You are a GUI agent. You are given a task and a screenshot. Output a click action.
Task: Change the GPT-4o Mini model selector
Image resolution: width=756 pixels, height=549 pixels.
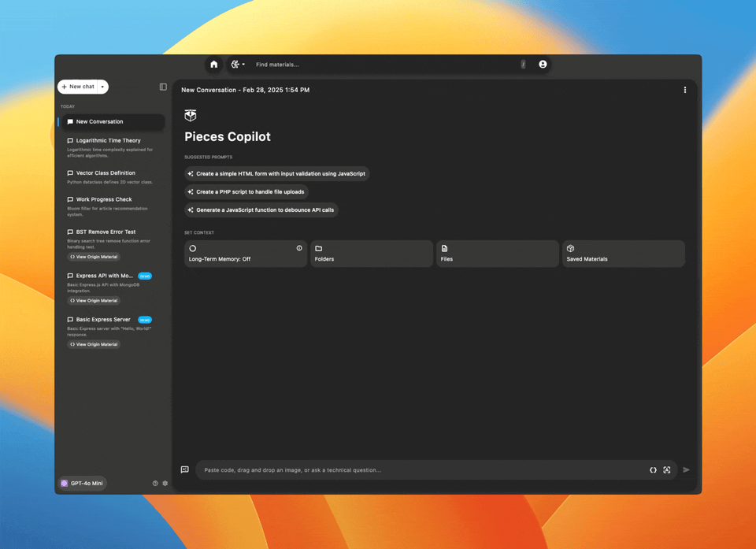tap(83, 484)
